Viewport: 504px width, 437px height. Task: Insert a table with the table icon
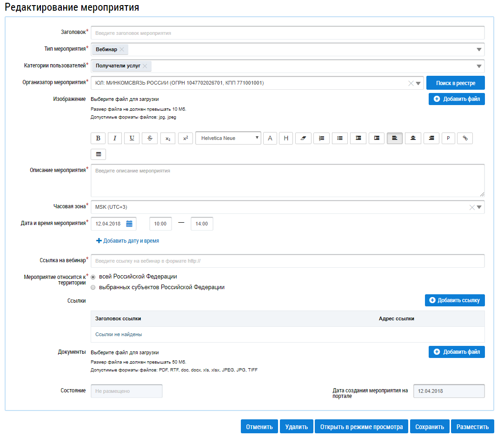(98, 154)
